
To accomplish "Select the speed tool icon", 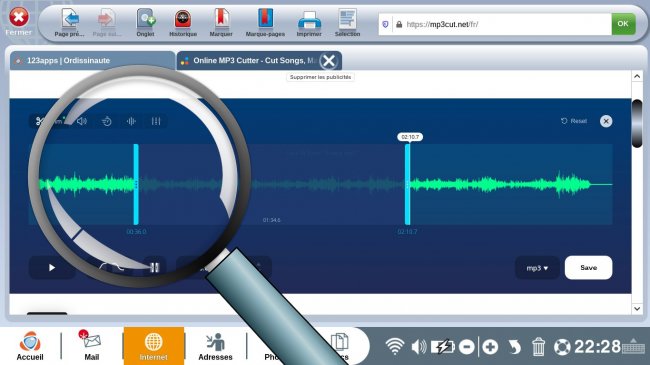I will (107, 121).
